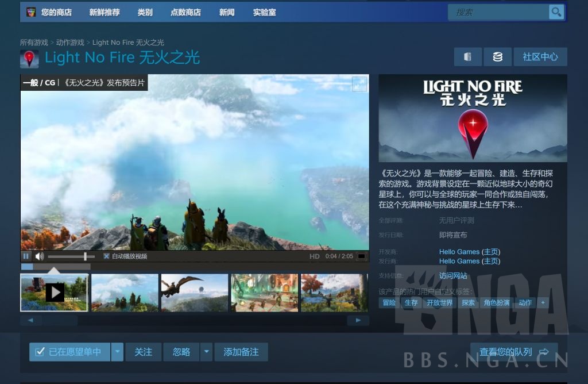Open 您的商店 menu
Image resolution: width=588 pixels, height=384 pixels.
pyautogui.click(x=56, y=12)
